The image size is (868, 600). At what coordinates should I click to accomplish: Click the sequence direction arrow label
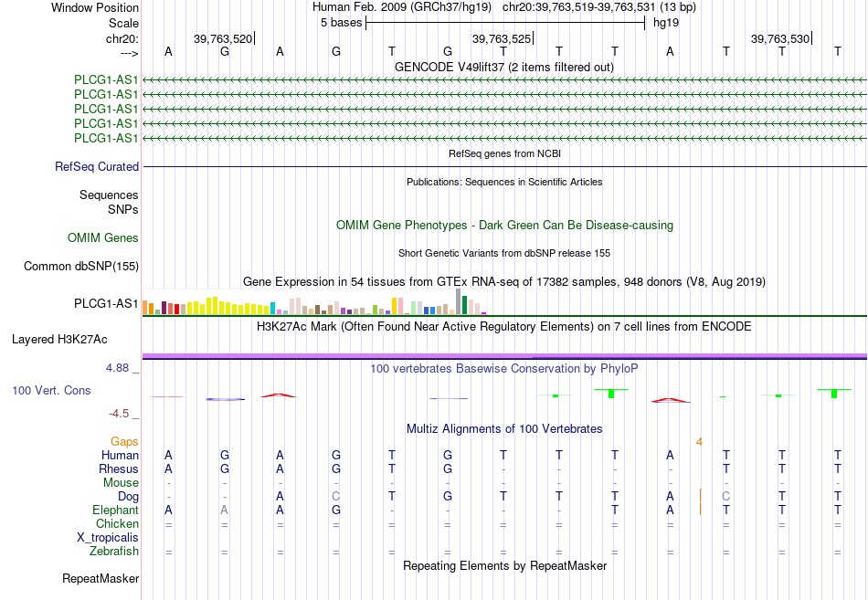[x=130, y=53]
